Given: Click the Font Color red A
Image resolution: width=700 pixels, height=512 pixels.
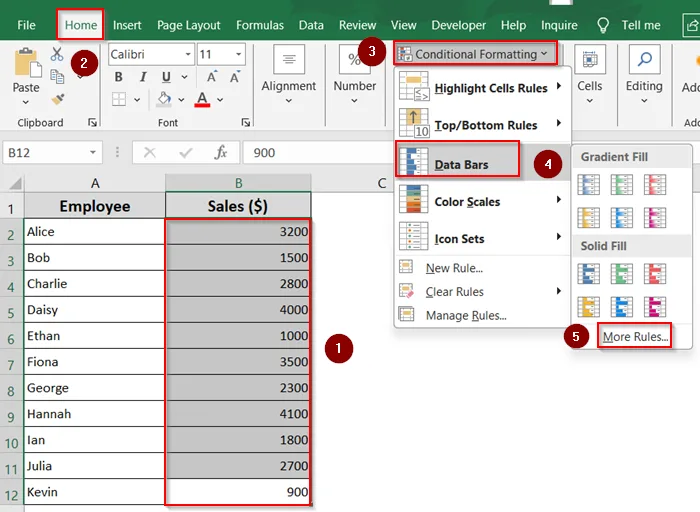Looking at the screenshot, I should [x=202, y=99].
